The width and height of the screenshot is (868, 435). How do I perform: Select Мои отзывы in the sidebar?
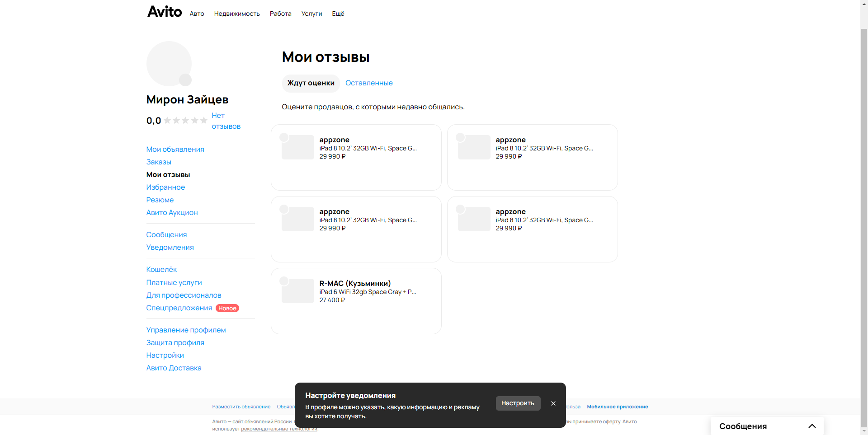point(168,175)
